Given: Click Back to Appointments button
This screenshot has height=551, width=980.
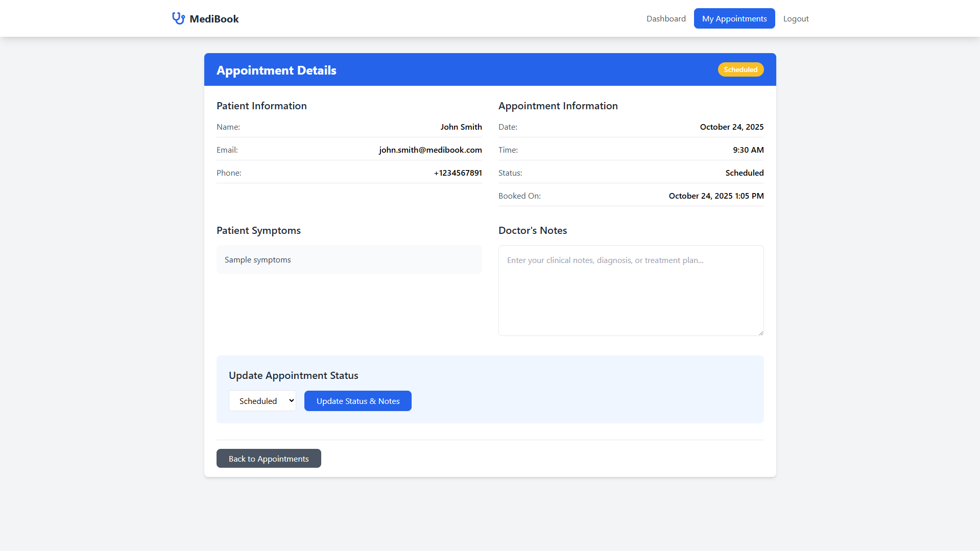Looking at the screenshot, I should pos(269,459).
